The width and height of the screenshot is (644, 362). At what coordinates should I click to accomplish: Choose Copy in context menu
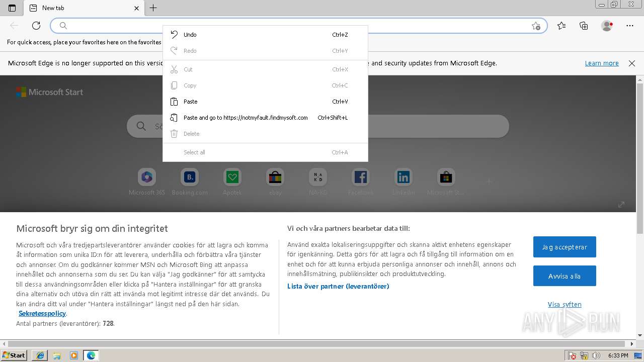coord(265,85)
